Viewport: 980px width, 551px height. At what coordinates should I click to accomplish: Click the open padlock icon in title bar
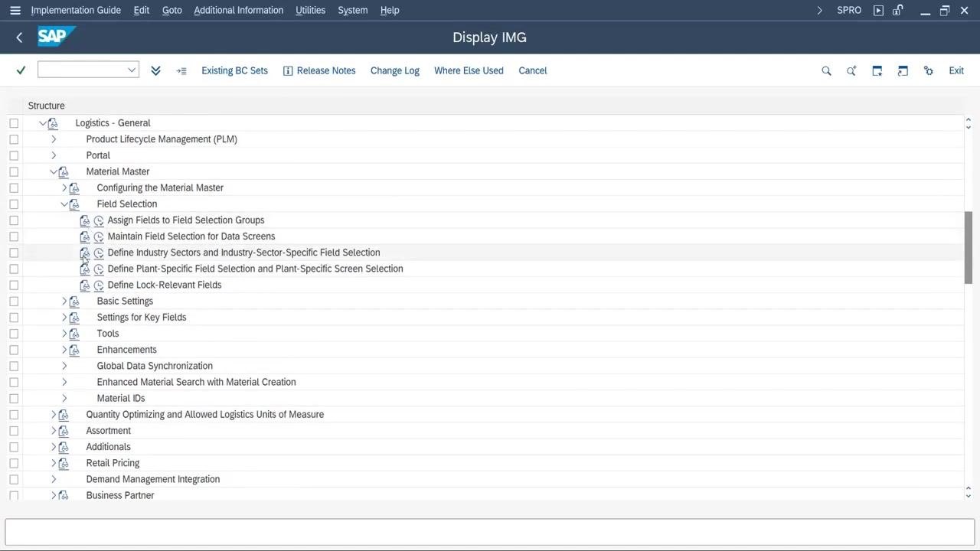click(x=897, y=10)
